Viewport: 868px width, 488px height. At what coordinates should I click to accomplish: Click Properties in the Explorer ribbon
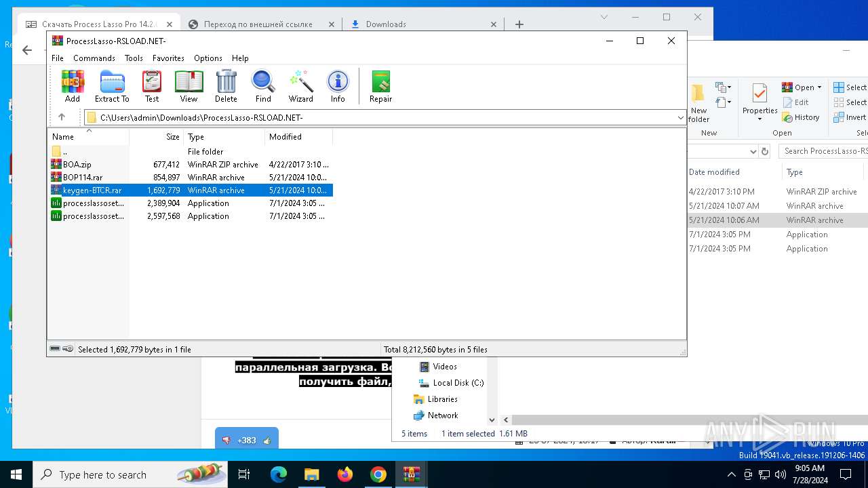point(759,102)
